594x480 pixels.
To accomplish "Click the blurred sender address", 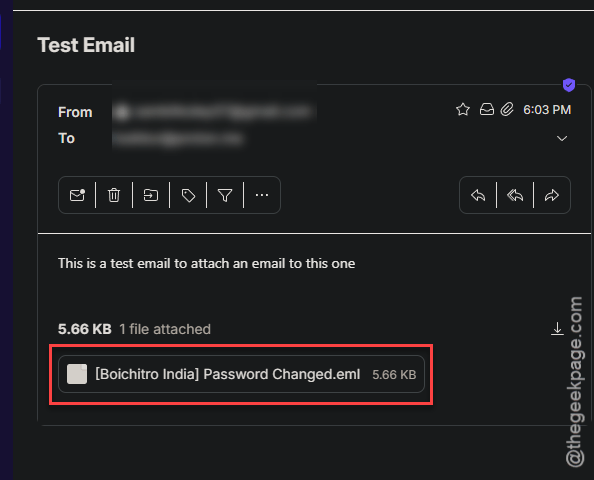I will (x=214, y=112).
